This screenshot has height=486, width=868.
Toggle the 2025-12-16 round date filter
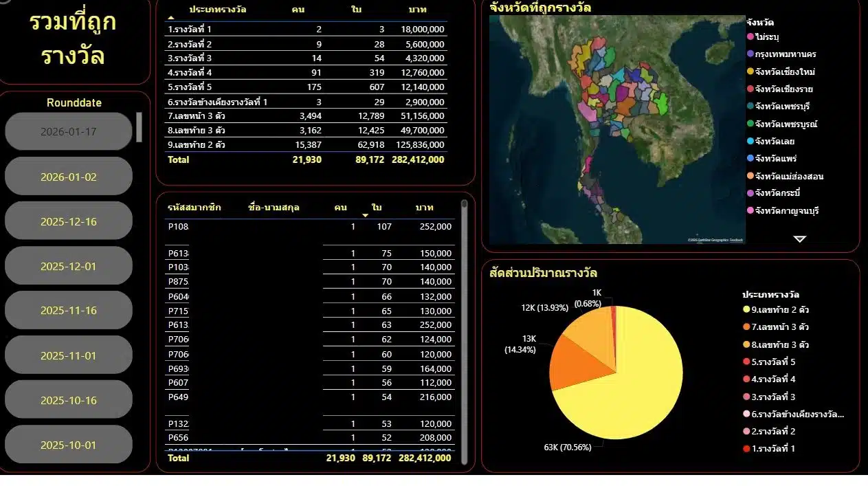pyautogui.click(x=68, y=221)
